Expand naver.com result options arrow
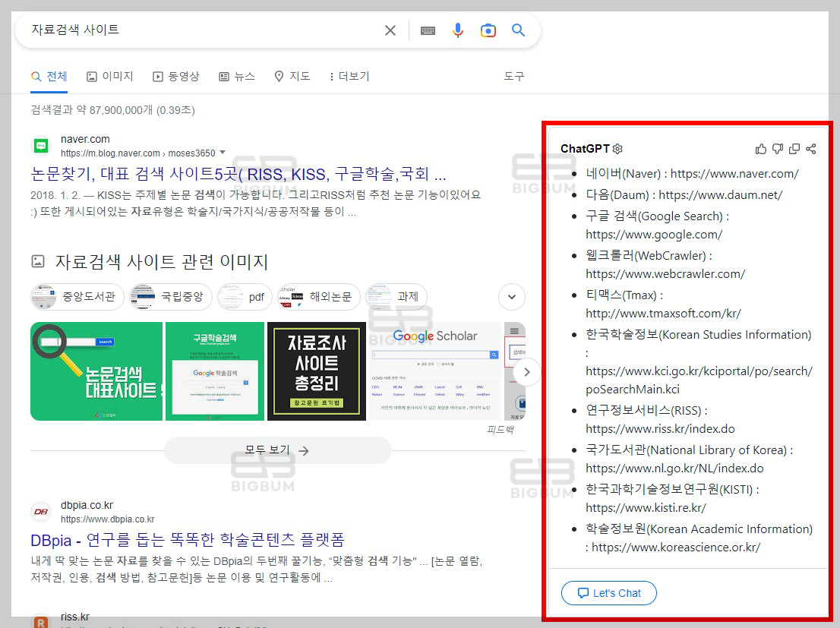The image size is (840, 628). 223,152
